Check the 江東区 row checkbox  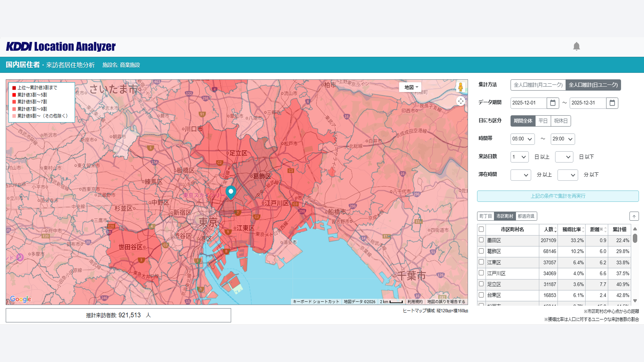pyautogui.click(x=481, y=262)
